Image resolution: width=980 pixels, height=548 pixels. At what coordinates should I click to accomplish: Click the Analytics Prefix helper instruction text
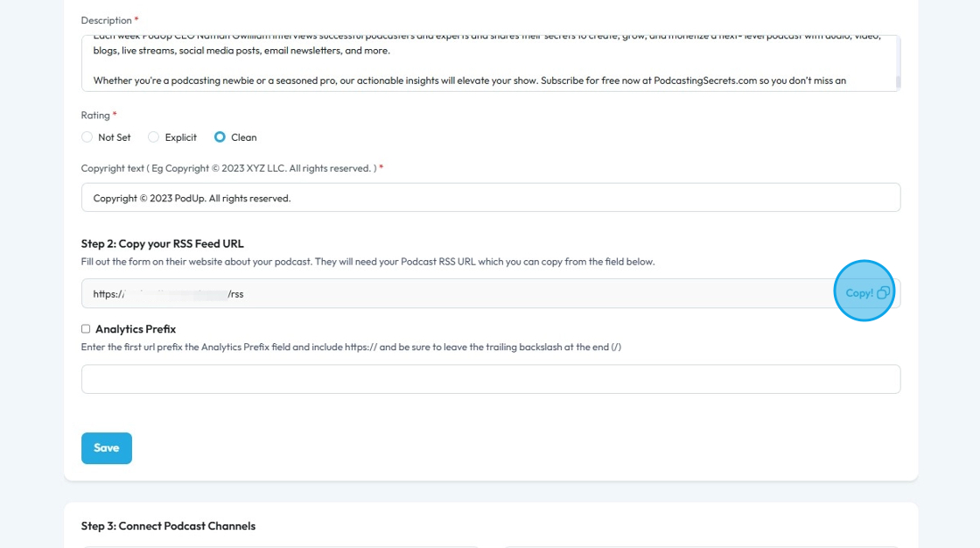pos(351,348)
